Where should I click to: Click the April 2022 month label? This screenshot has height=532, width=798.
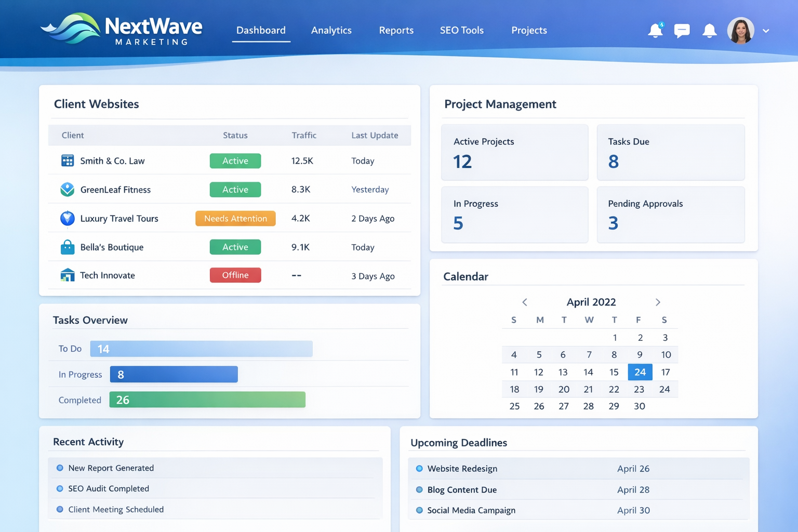point(591,302)
